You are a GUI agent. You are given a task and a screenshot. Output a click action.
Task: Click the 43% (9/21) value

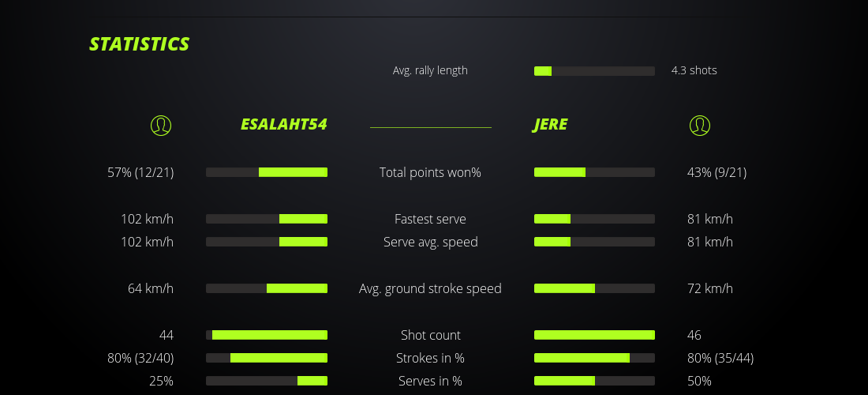(716, 172)
